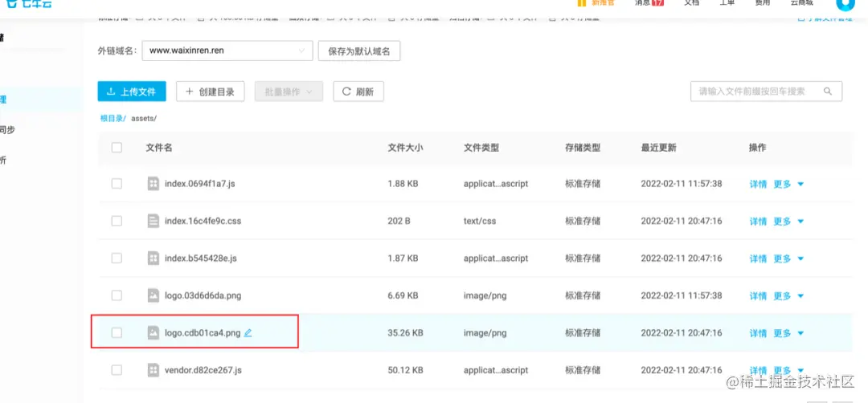Click the file name index.16c4fe9c.css

(x=203, y=221)
